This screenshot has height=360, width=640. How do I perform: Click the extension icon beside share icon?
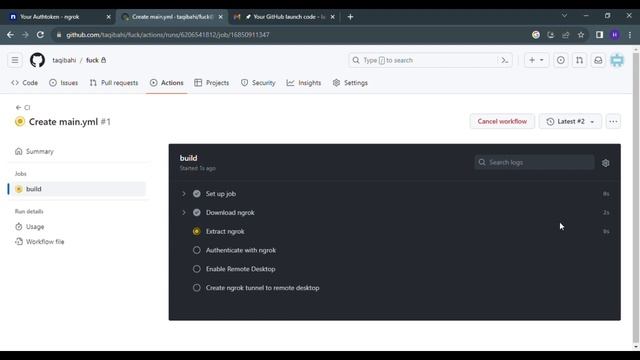[551, 35]
